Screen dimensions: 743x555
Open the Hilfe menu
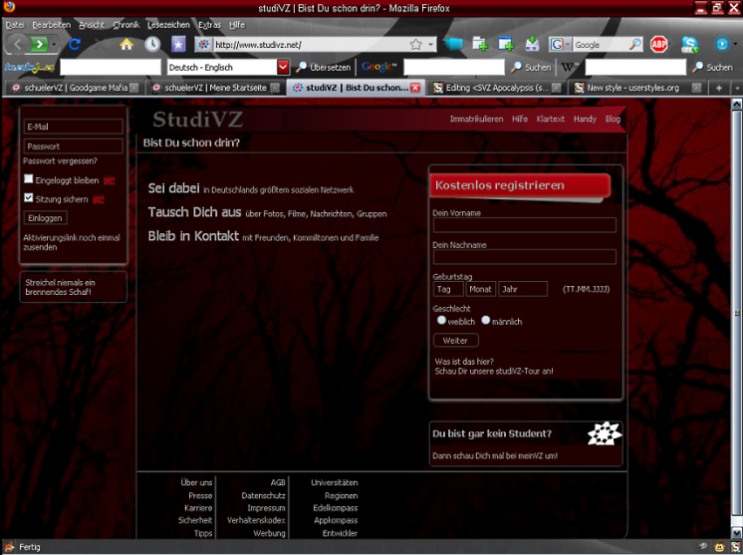237,25
